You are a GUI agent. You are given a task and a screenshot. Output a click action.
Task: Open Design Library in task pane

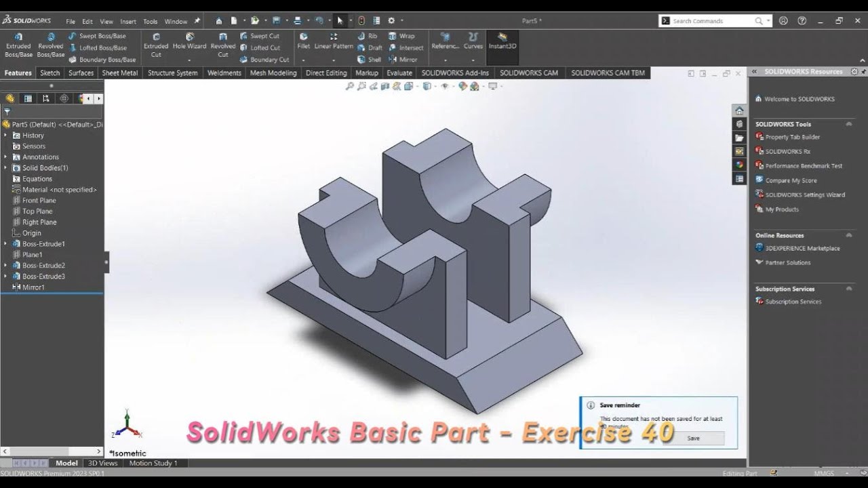740,124
